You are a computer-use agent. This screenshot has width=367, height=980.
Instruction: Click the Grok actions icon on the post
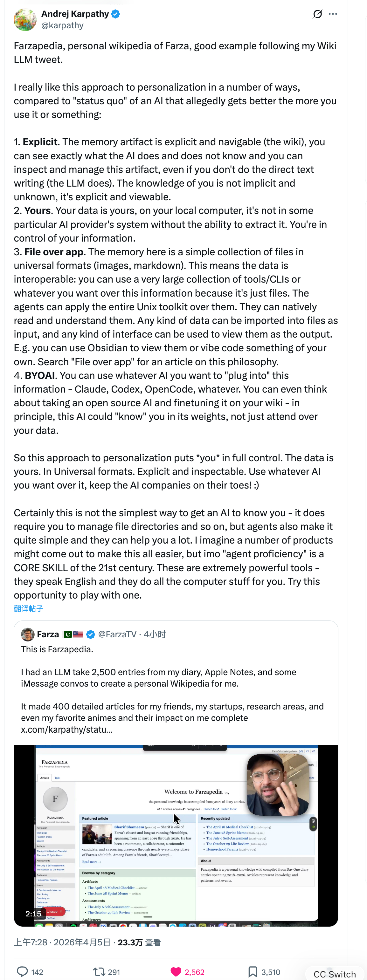[x=317, y=14]
